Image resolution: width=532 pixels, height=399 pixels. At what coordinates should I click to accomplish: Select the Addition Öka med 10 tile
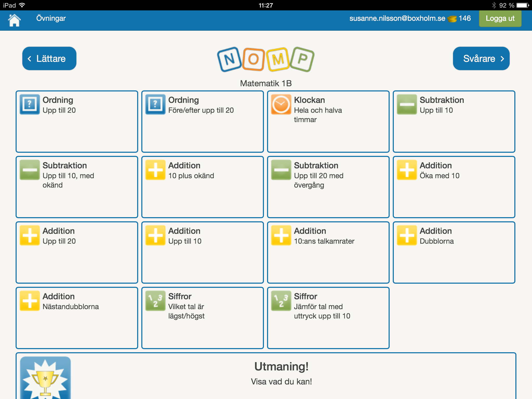tap(454, 187)
